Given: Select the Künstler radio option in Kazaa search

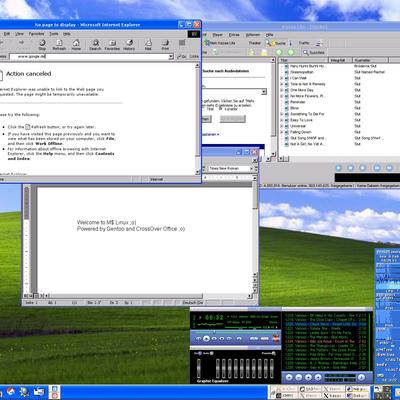Looking at the screenshot, I should (228, 109).
